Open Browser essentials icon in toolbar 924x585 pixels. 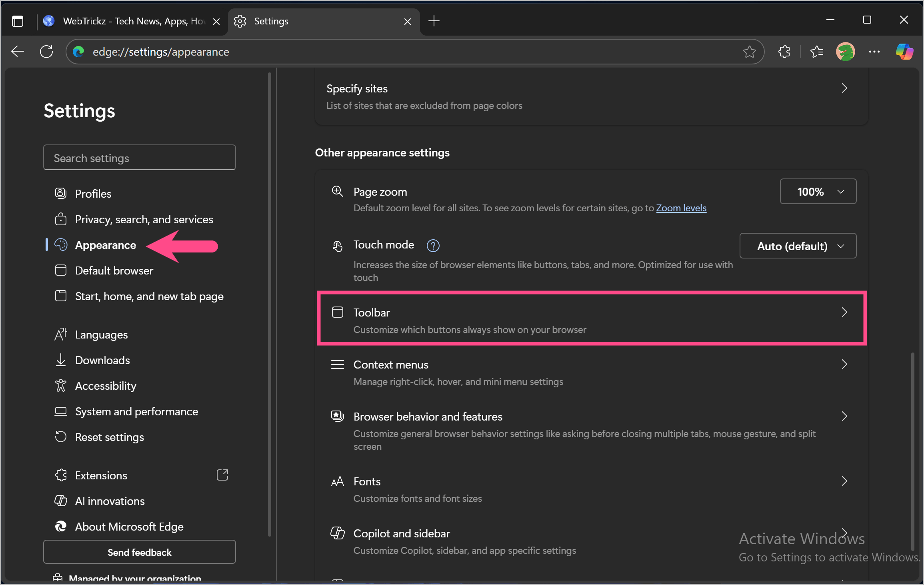pos(784,51)
